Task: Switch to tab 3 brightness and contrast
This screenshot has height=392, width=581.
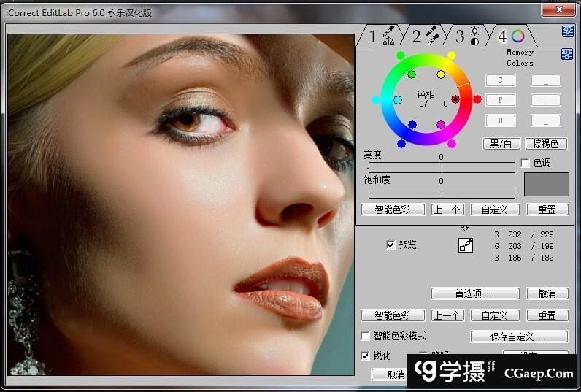Action: point(467,36)
